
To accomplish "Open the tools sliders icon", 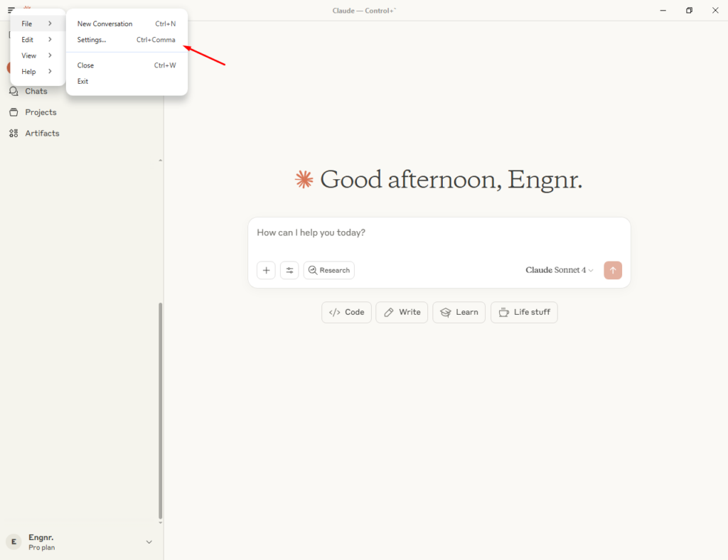I will 289,271.
